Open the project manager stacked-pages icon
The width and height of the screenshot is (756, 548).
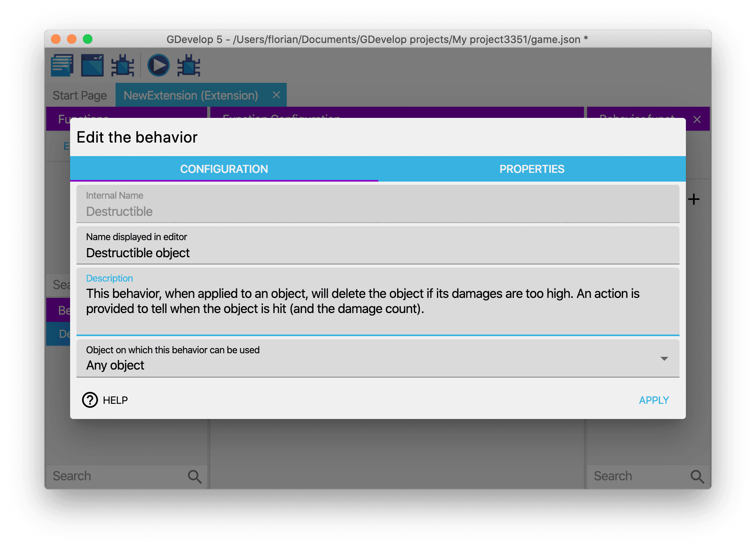[62, 65]
